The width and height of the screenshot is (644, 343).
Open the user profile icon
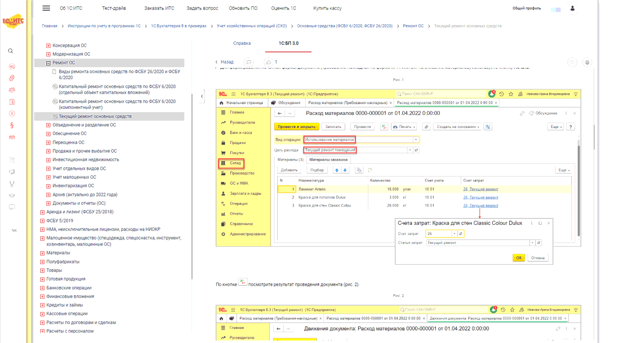pyautogui.click(x=572, y=8)
